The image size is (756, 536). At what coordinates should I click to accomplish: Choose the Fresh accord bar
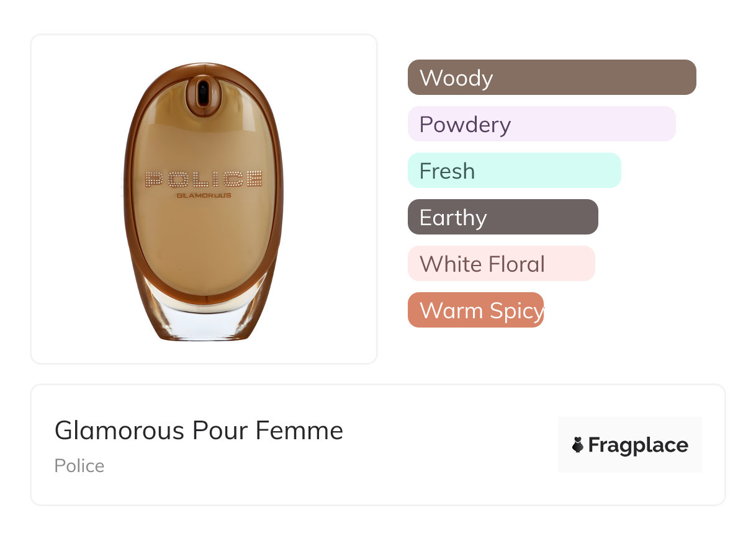point(514,171)
